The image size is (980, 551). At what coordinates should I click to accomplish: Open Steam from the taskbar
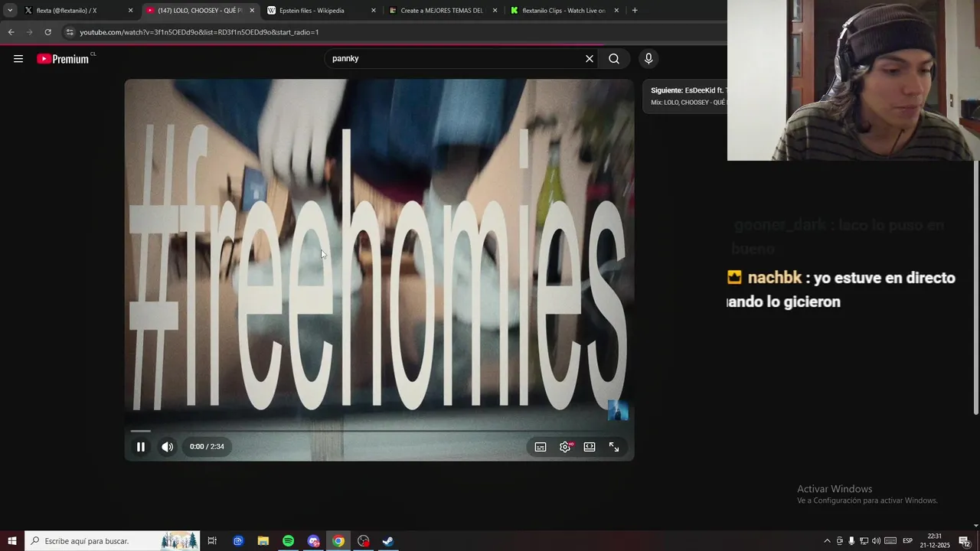(x=388, y=541)
